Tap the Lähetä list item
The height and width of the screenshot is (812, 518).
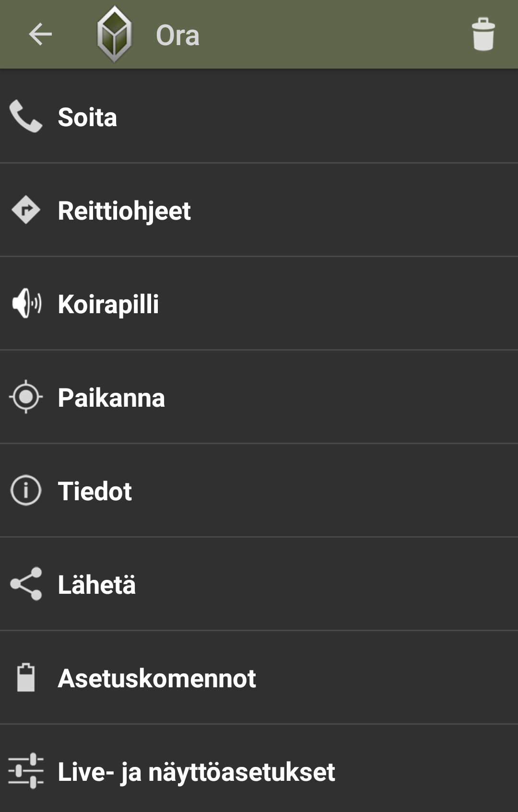coord(97,585)
